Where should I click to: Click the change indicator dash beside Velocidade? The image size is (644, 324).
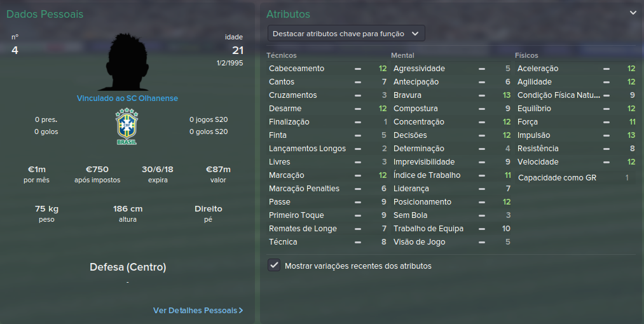point(606,162)
